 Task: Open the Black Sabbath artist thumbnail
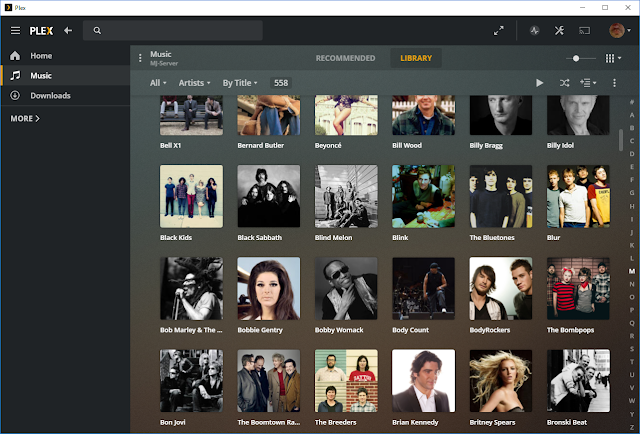pyautogui.click(x=269, y=196)
